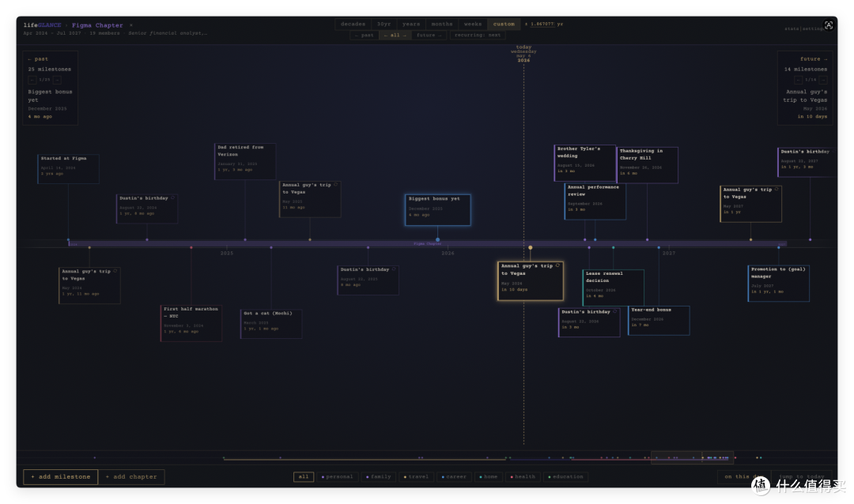854x504 pixels.
Task: Enable the all category filter
Action: [304, 477]
